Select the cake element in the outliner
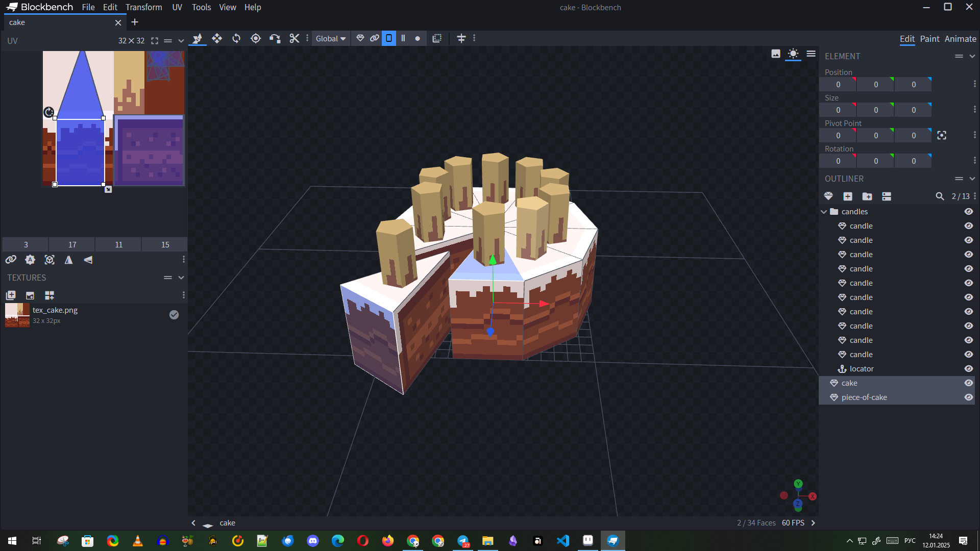 pyautogui.click(x=849, y=383)
